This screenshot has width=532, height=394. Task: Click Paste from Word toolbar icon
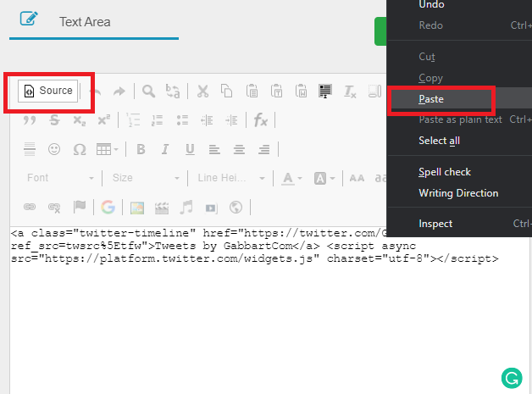tap(301, 92)
